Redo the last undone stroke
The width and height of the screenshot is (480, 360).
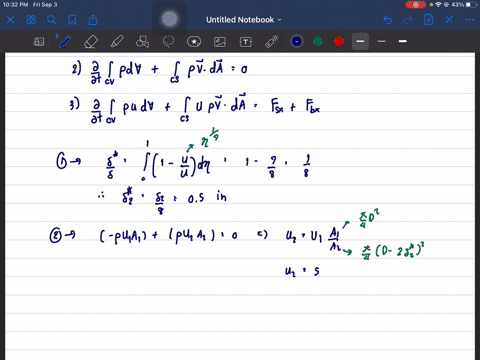coord(408,20)
